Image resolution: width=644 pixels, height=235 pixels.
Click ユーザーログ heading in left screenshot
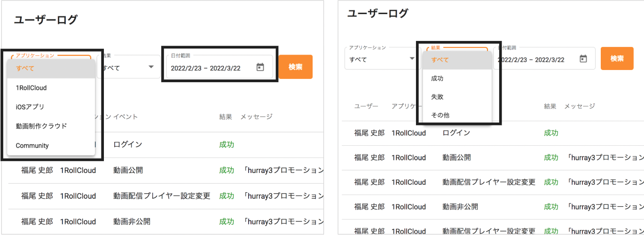pyautogui.click(x=45, y=20)
